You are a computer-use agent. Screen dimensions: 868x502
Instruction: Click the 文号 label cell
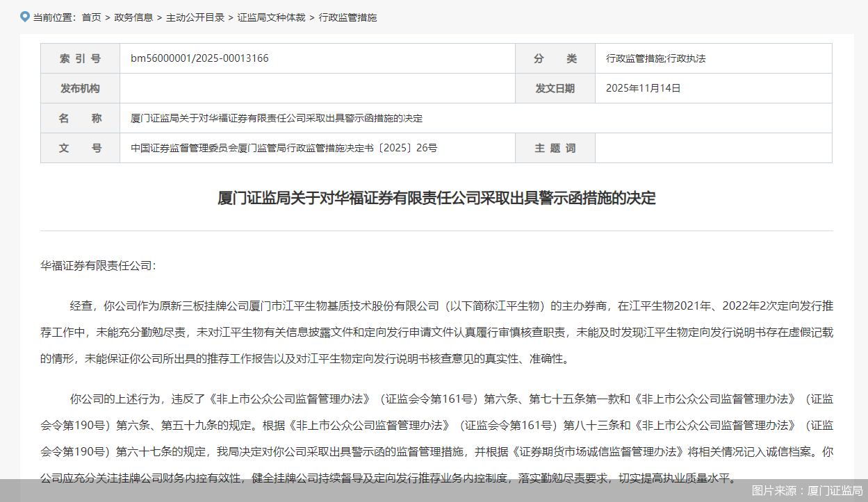click(80, 148)
